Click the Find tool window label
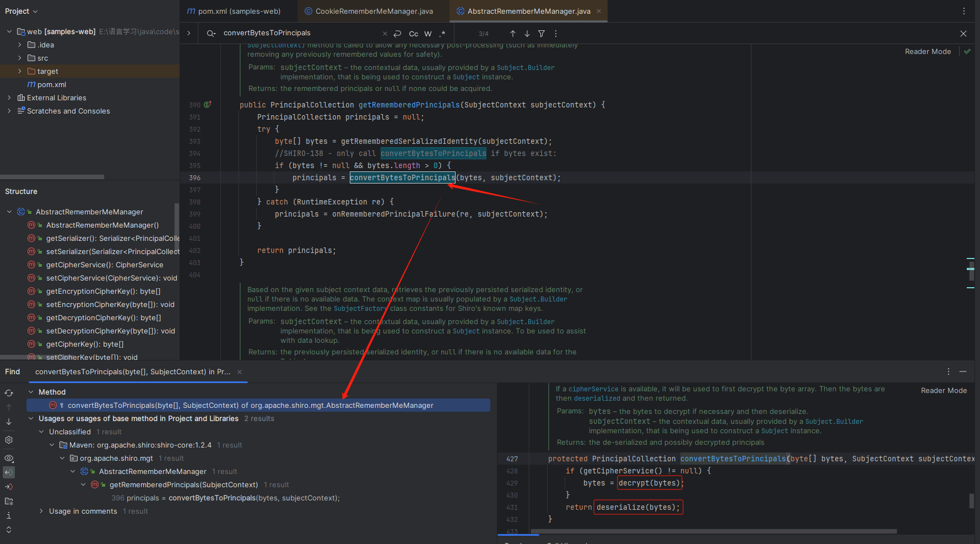The width and height of the screenshot is (980, 544). click(12, 371)
